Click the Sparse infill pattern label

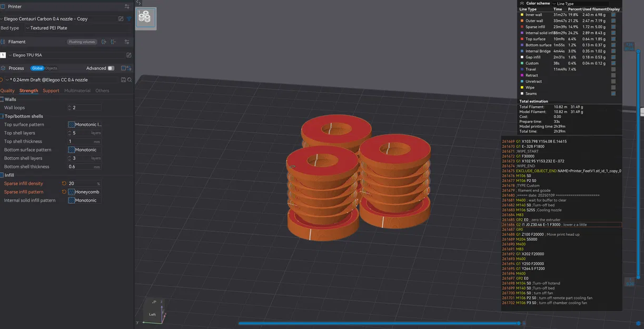(x=24, y=192)
